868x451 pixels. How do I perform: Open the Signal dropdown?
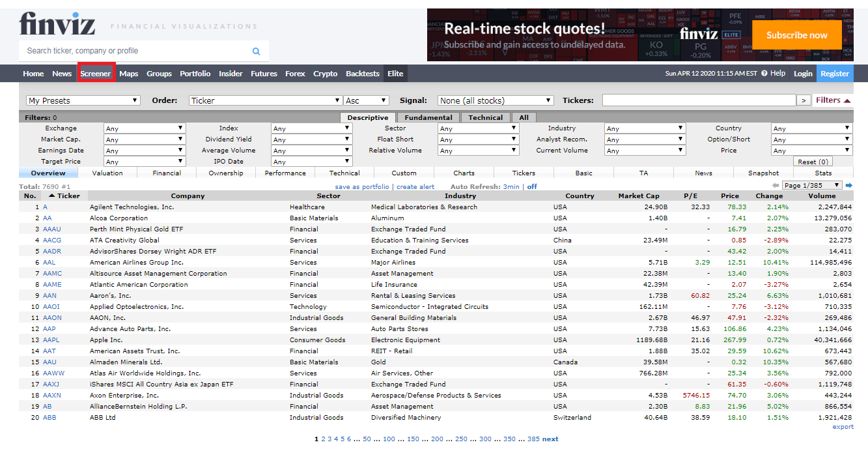click(x=496, y=100)
